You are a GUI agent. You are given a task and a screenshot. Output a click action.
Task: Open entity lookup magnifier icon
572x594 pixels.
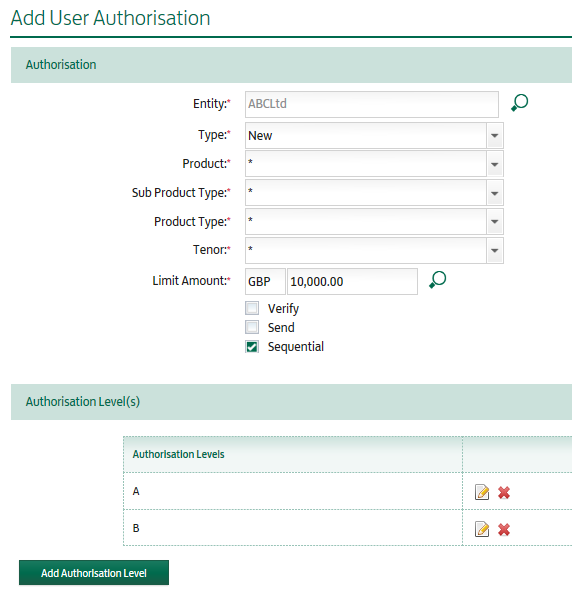(519, 103)
